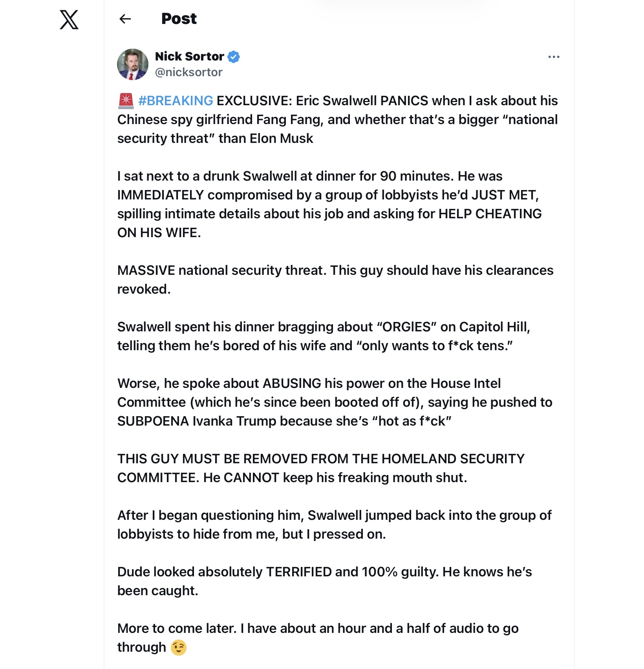Click the X logo to go home
Image resolution: width=644 pixels, height=669 pixels.
coord(69,19)
